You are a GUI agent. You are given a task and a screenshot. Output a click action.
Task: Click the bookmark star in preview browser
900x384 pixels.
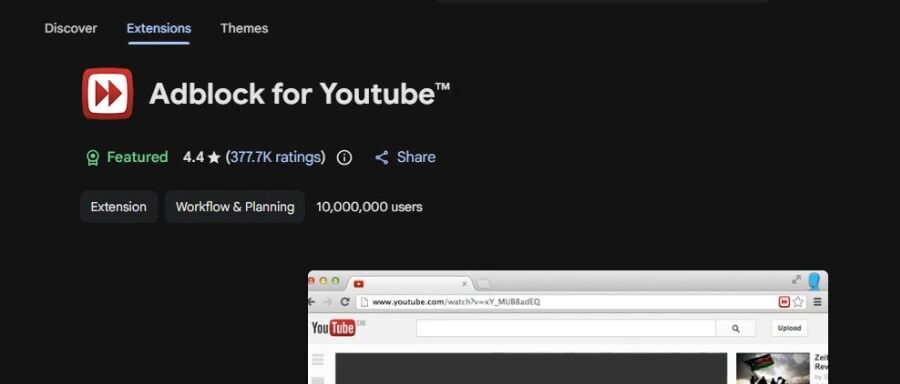(798, 302)
